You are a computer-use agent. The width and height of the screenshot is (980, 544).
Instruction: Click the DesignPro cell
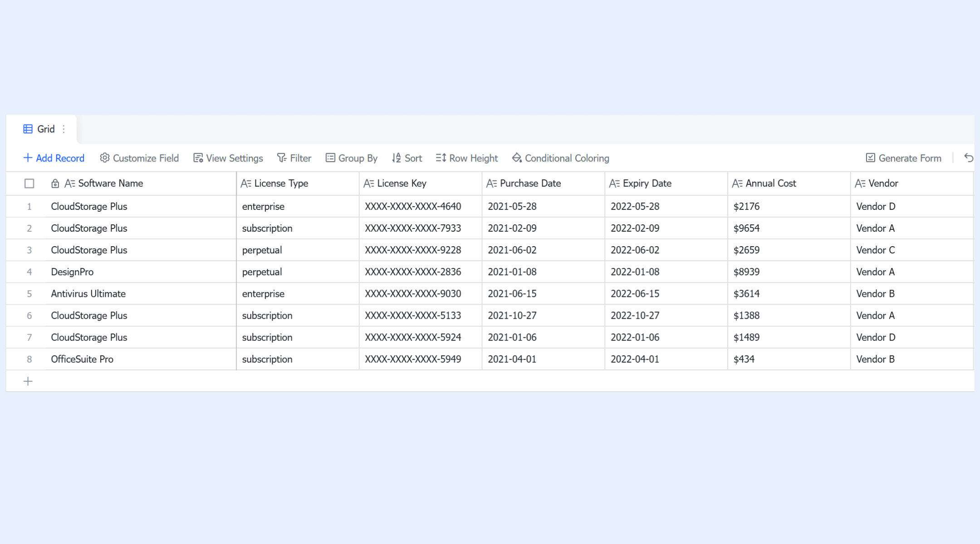pyautogui.click(x=141, y=272)
